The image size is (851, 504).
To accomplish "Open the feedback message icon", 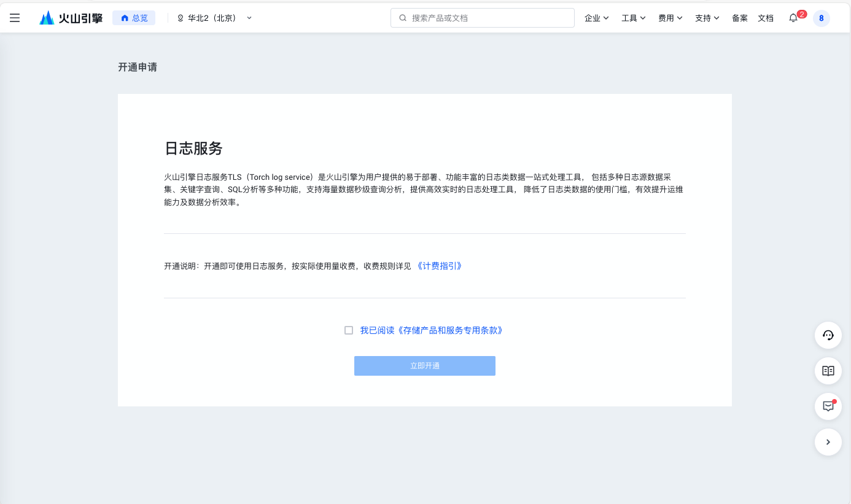I will [828, 406].
